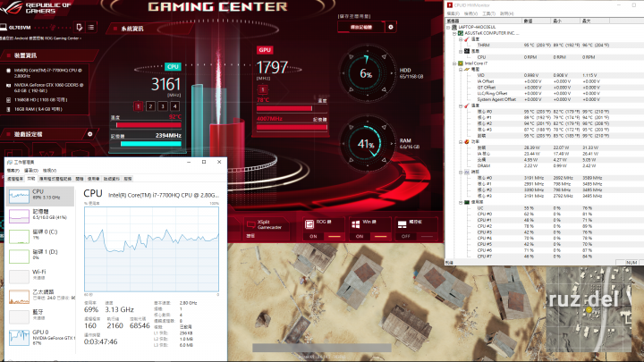Toggle the ROG key ON switch

pyautogui.click(x=324, y=236)
